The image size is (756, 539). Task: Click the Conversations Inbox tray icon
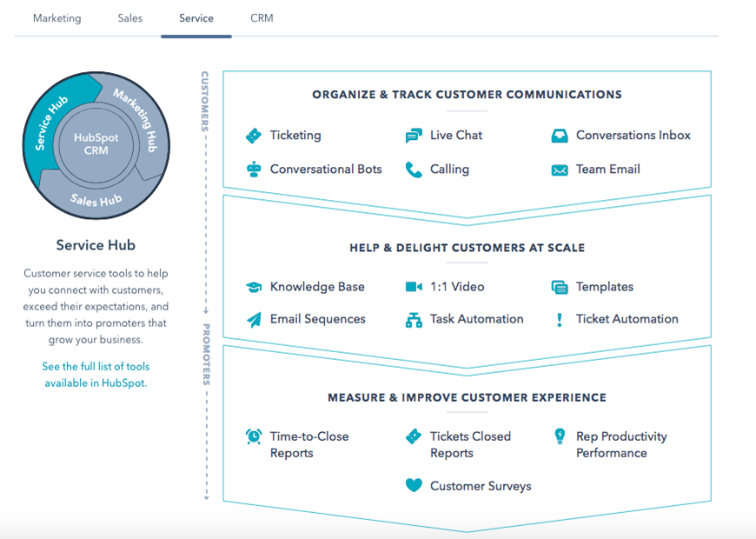click(560, 136)
